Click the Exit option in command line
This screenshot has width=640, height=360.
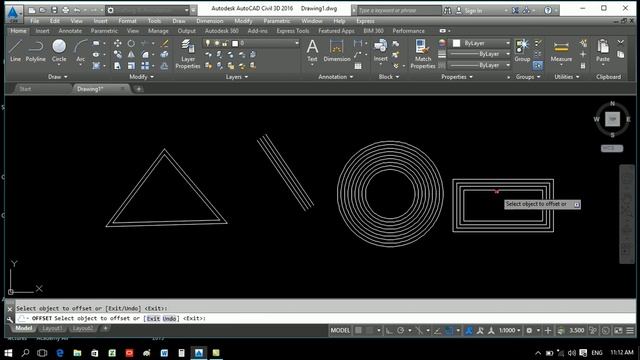click(153, 318)
